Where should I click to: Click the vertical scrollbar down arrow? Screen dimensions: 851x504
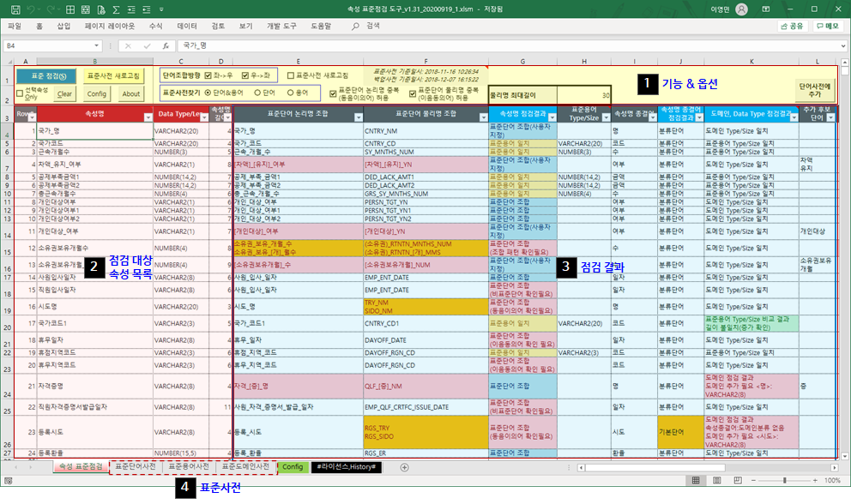point(844,456)
